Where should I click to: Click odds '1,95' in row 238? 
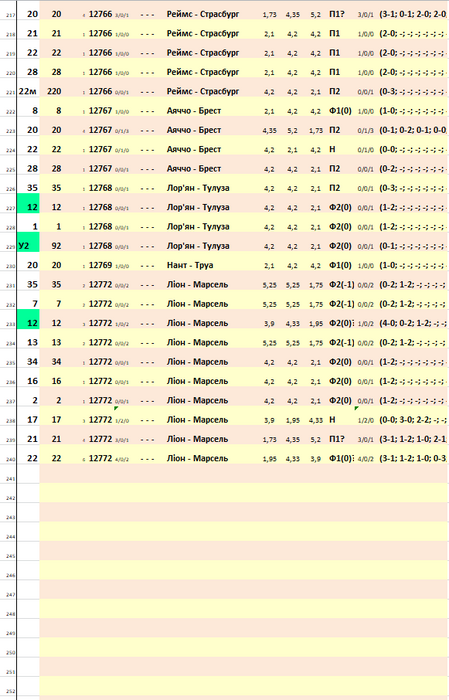coord(293,420)
